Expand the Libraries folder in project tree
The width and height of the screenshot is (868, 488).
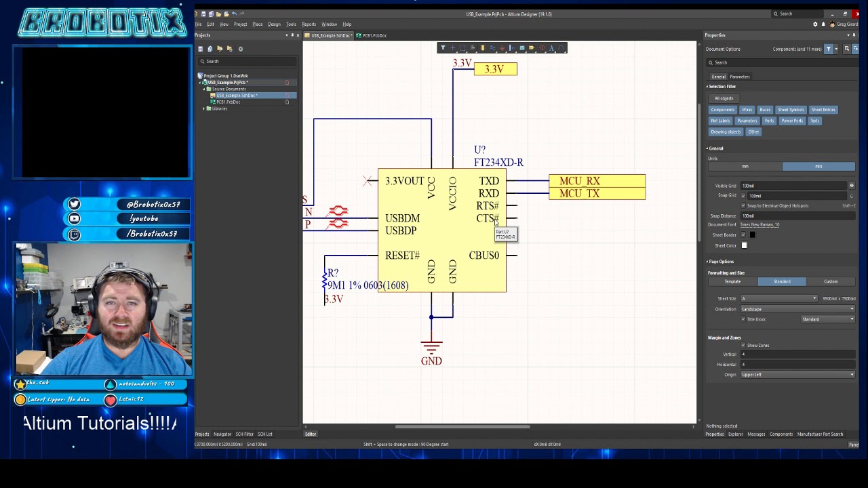tap(205, 108)
